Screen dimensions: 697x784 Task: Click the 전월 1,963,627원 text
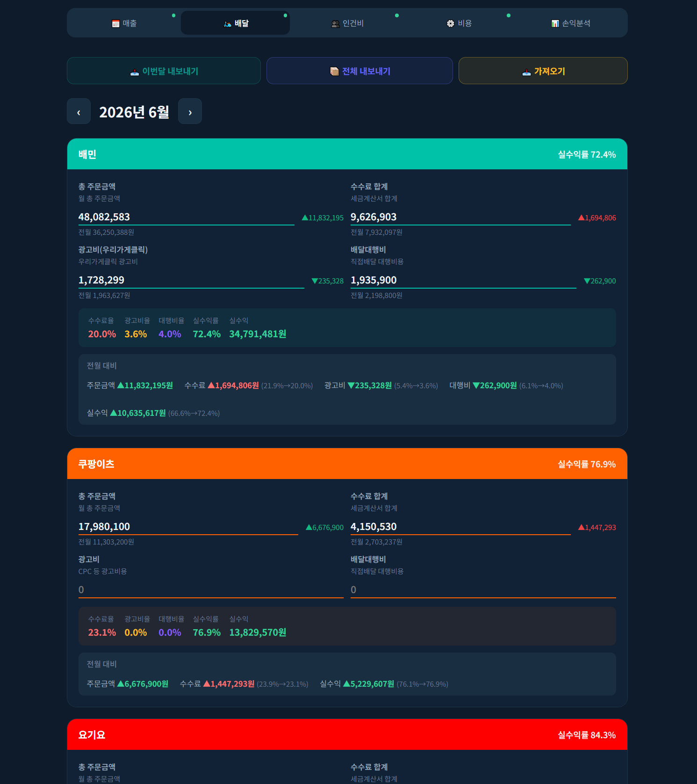[104, 295]
